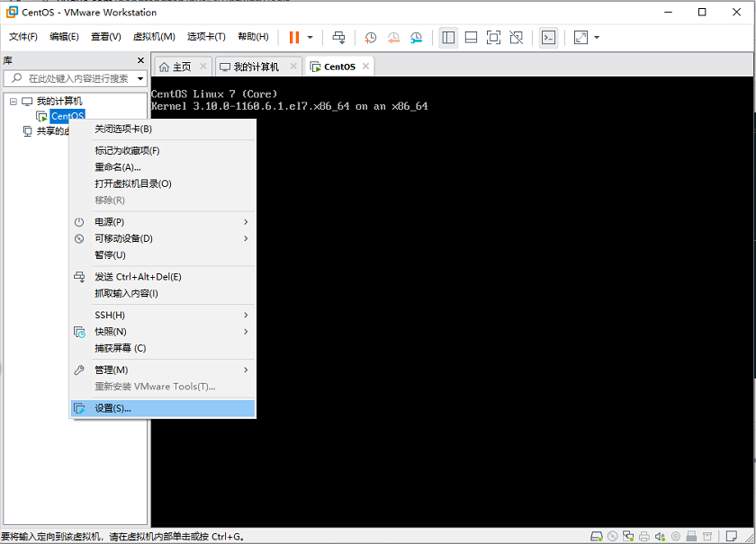756x544 pixels.
Task: Close the CentOS tab
Action: point(366,67)
